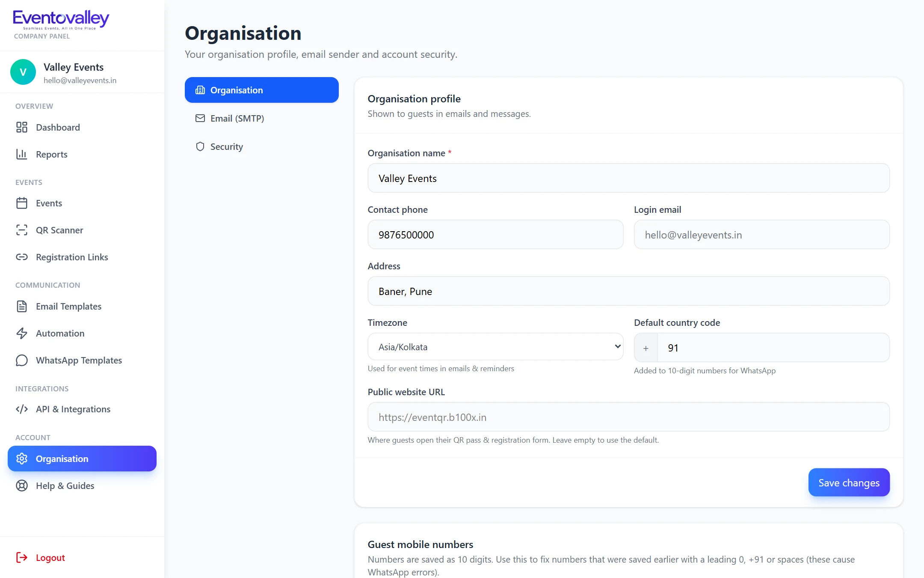
Task: Click the Public website URL field
Action: [x=628, y=417]
